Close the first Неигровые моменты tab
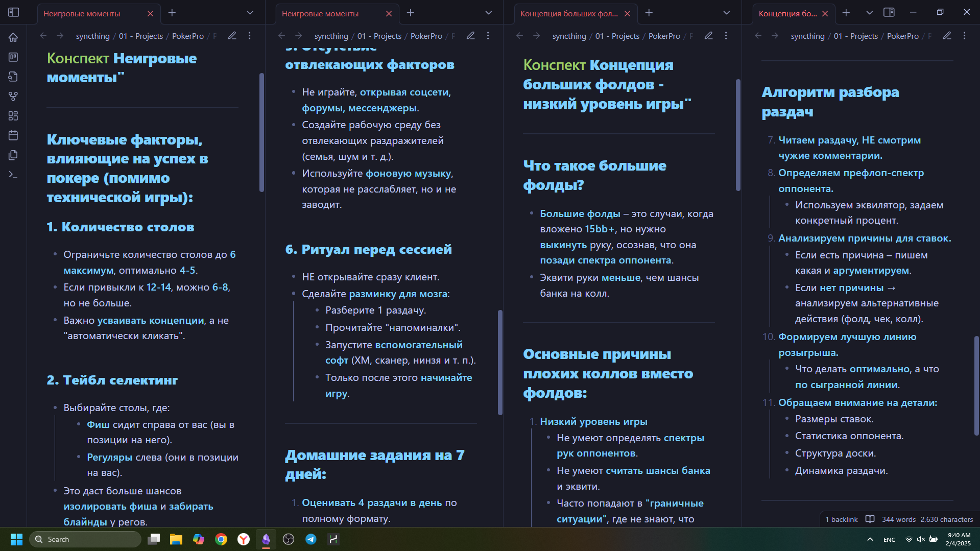Screen dimensions: 980x551 tap(151, 14)
